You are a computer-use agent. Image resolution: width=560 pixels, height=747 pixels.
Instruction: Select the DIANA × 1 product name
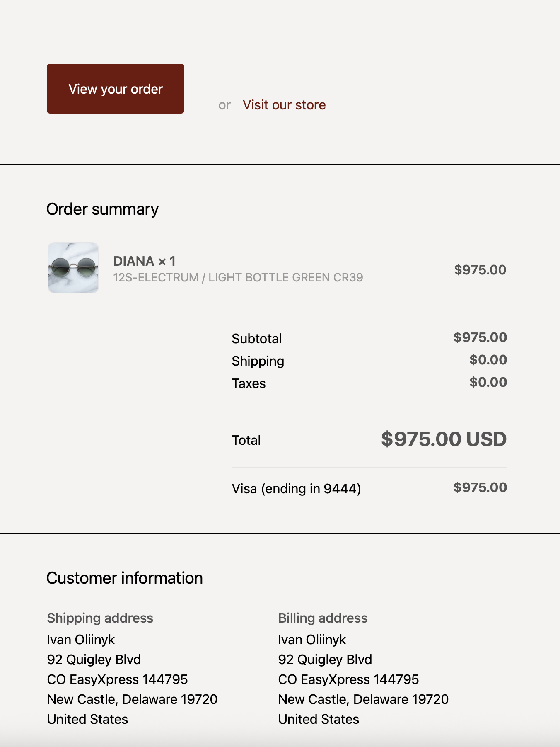pos(145,261)
